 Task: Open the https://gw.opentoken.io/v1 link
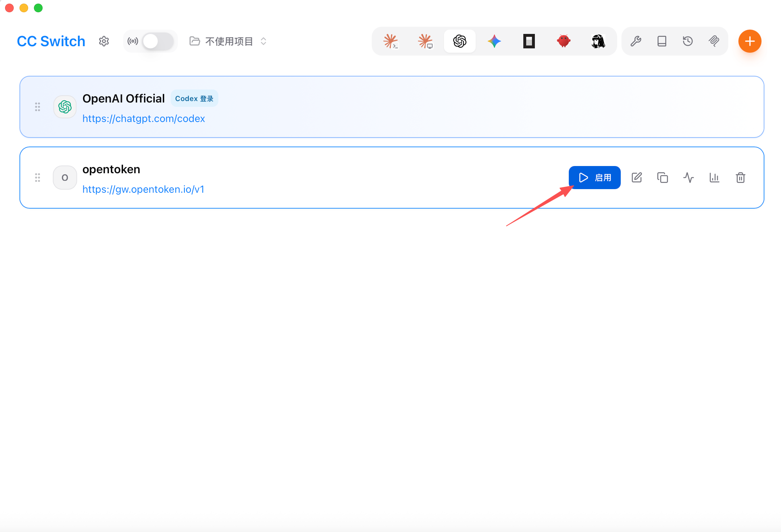(143, 189)
